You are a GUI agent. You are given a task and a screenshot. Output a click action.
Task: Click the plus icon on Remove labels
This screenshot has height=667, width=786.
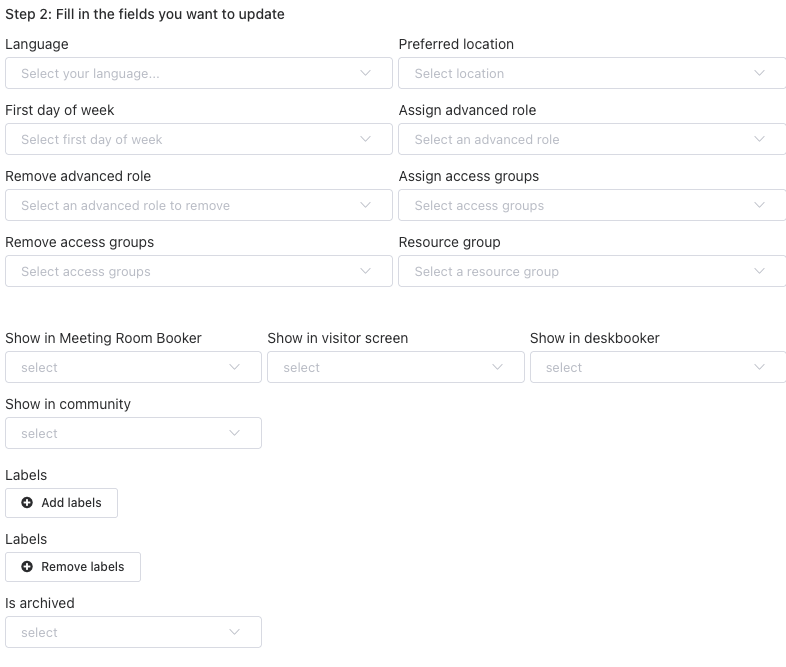(x=27, y=567)
